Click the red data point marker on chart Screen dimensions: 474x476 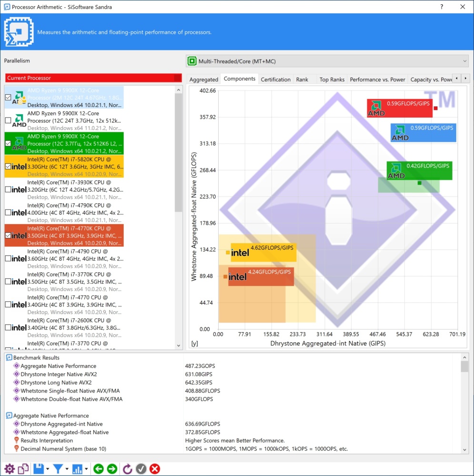point(435,108)
